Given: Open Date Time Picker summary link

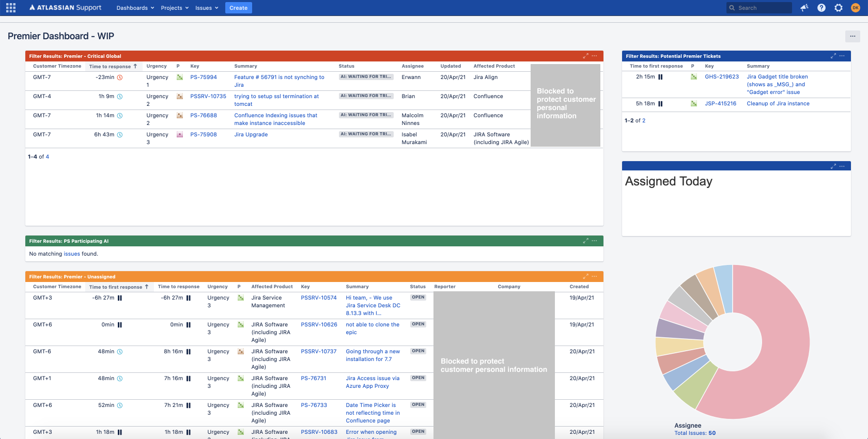Looking at the screenshot, I should pos(373,413).
